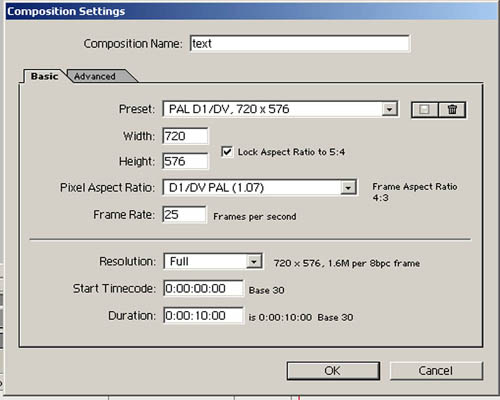The image size is (500, 400).
Task: Select the PAL D1/DV preset text box
Action: point(280,109)
